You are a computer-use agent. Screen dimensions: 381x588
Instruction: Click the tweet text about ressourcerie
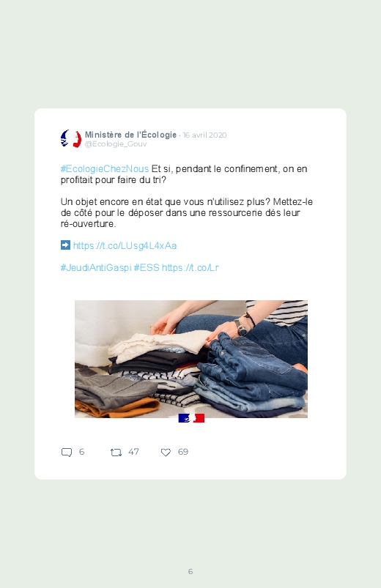tap(187, 212)
